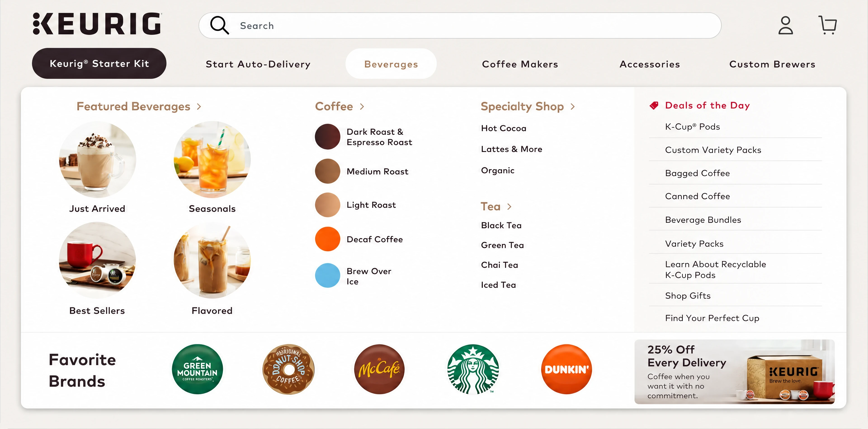
Task: Open Chai Tea link
Action: (500, 265)
